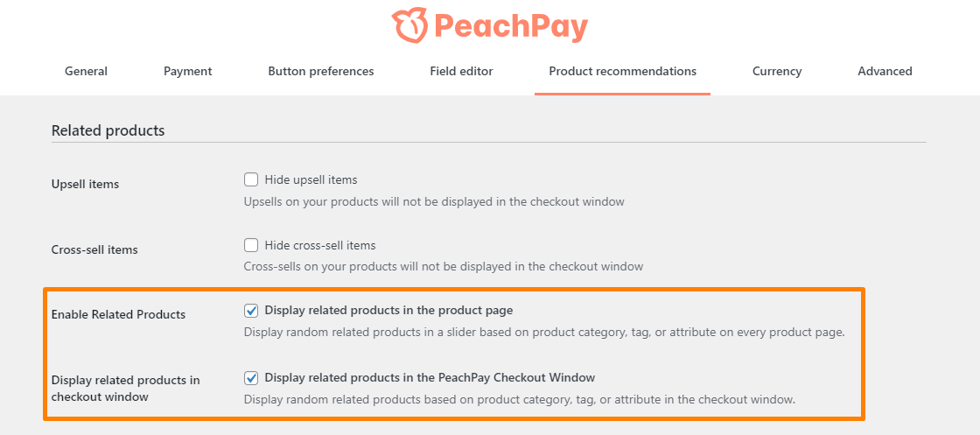Open the Button preferences tab
Image resolution: width=980 pixels, height=435 pixels.
[320, 71]
